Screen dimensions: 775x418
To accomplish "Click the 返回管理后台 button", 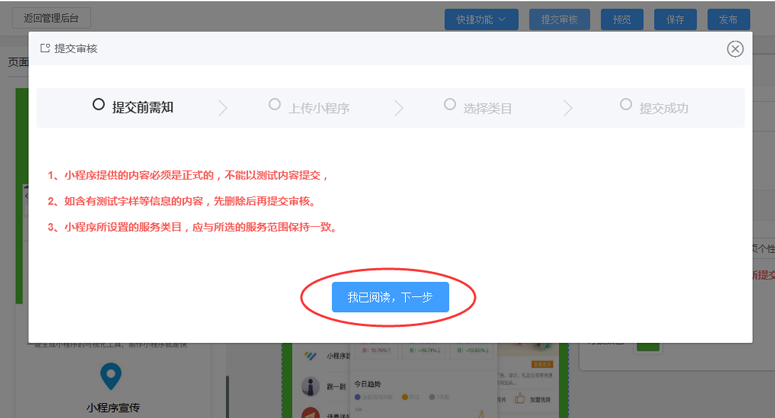I will (x=50, y=18).
